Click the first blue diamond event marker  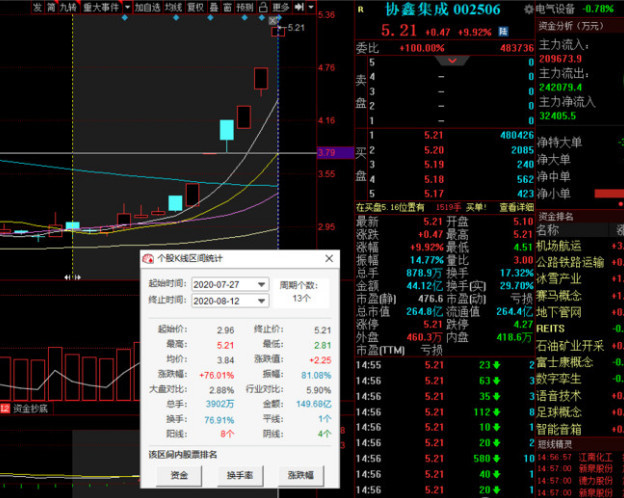[125, 18]
